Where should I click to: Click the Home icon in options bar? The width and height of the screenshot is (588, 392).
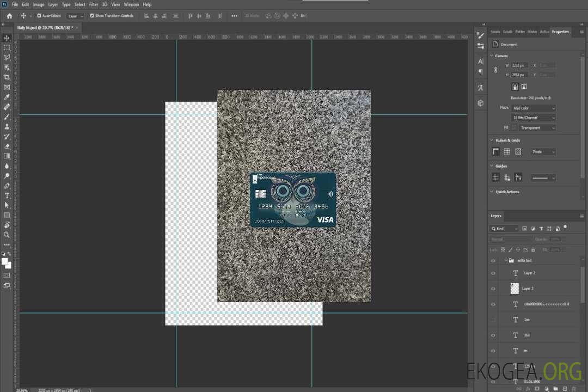coord(9,16)
